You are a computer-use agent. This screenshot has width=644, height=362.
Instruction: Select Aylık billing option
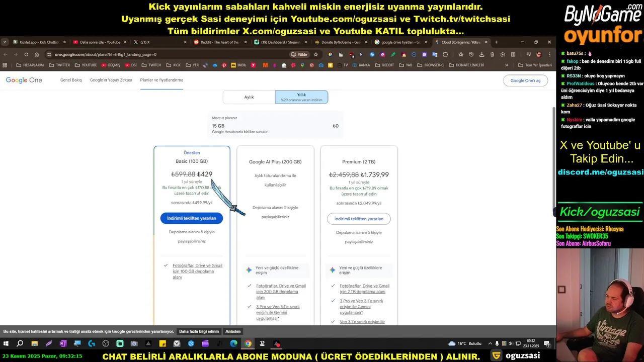pos(249,97)
